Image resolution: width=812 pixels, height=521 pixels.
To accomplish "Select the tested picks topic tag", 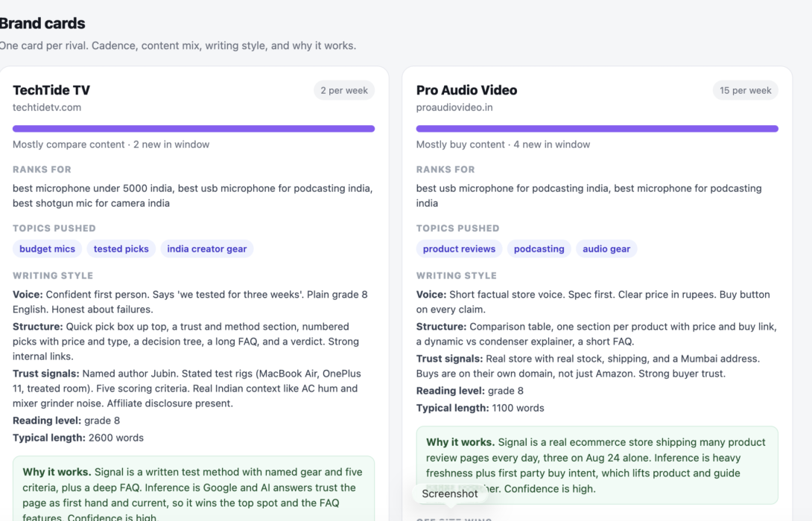I will click(x=121, y=249).
